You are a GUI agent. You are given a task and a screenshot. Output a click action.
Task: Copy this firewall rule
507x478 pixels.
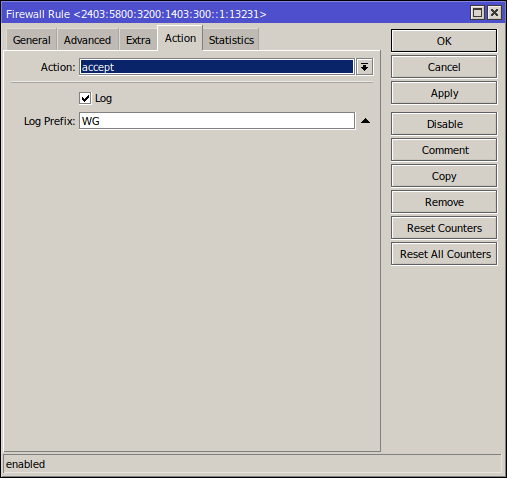(444, 176)
